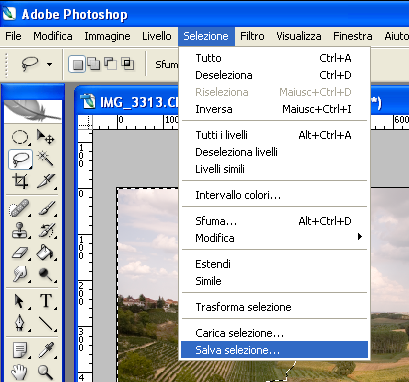The image size is (409, 382).
Task: Select the Hand tool
Action: click(x=20, y=372)
